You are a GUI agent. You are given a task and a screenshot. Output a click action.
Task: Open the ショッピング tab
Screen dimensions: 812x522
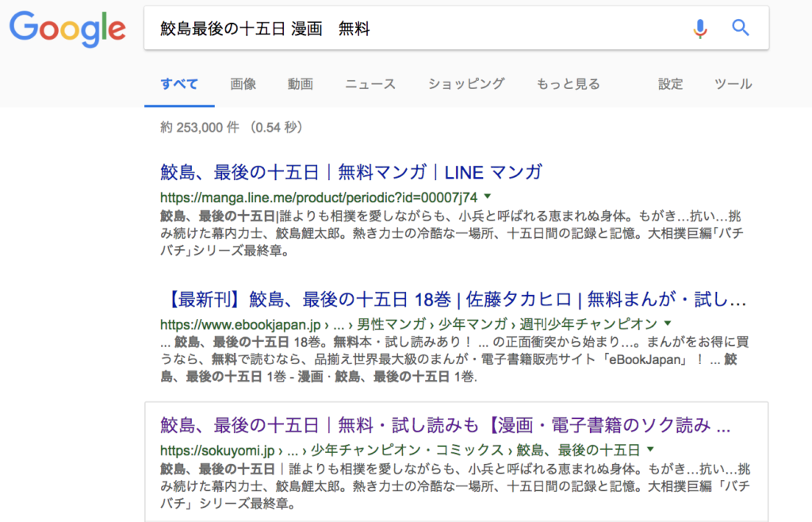(466, 84)
